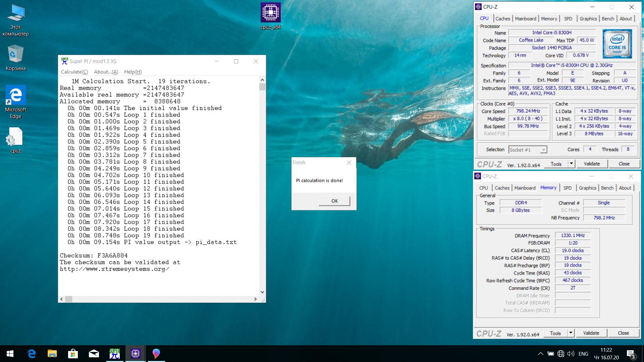Screen dimensions: 644x362
Task: Launch Microsoft Edge from the desktop shortcut
Action: click(x=15, y=102)
